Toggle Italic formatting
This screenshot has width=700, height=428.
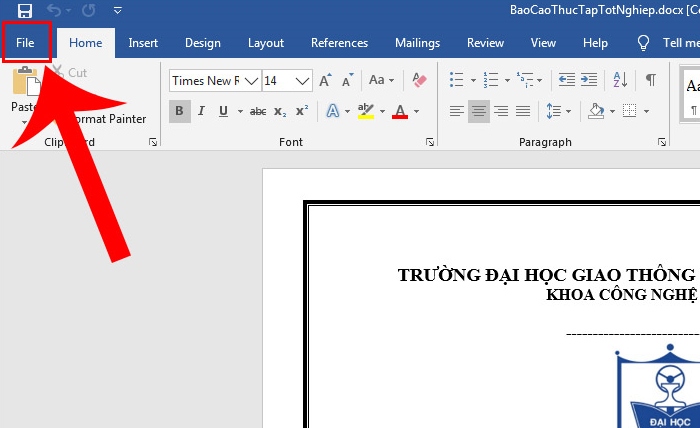[201, 111]
